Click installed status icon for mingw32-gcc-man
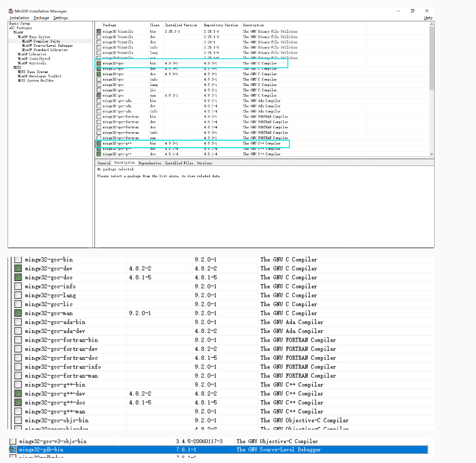This screenshot has width=476, height=463. [x=18, y=313]
